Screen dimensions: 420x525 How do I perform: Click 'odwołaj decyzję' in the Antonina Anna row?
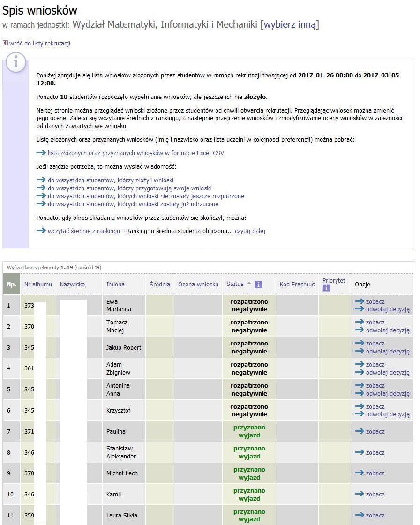388,394
